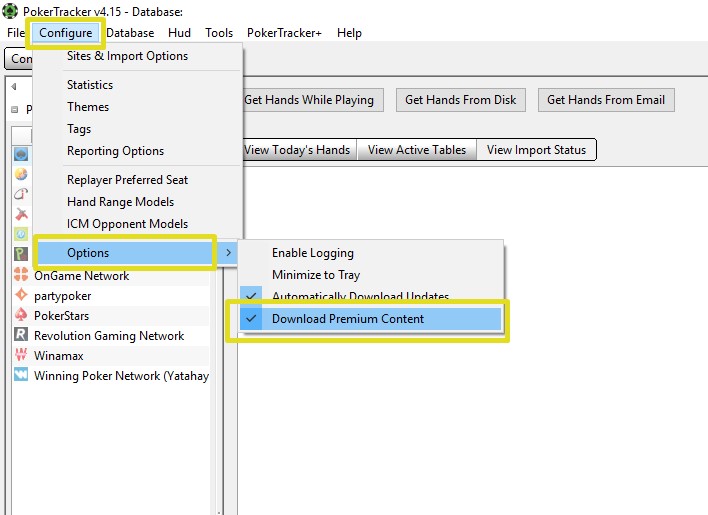The image size is (708, 515).
Task: Toggle Download Premium Content option
Action: [347, 319]
